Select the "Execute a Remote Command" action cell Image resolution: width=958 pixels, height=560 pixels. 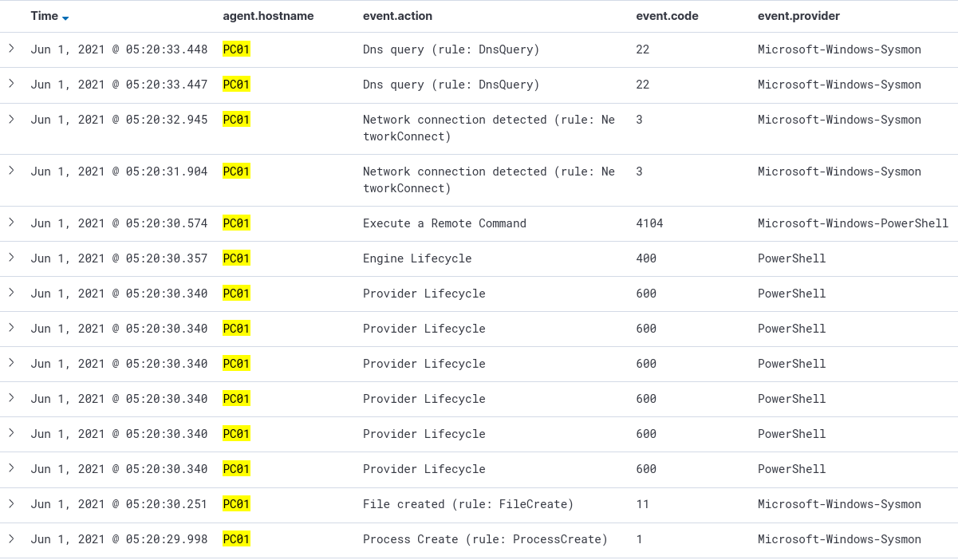tap(444, 223)
